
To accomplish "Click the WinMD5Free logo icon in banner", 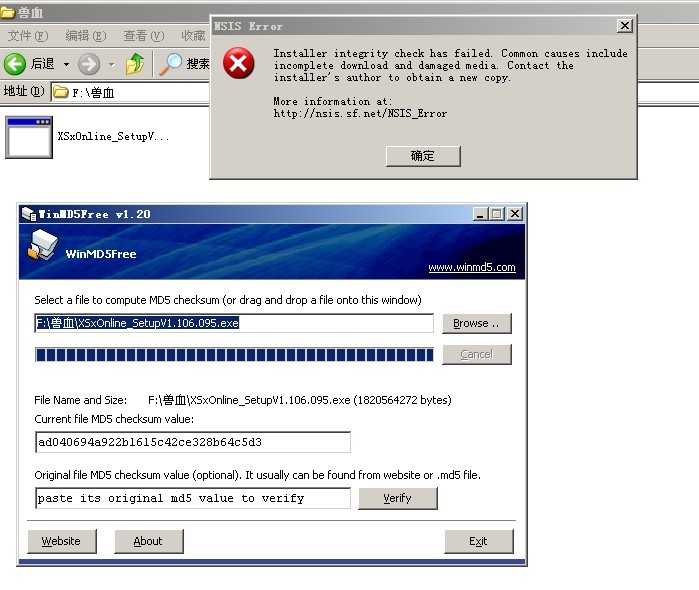I will pyautogui.click(x=42, y=248).
